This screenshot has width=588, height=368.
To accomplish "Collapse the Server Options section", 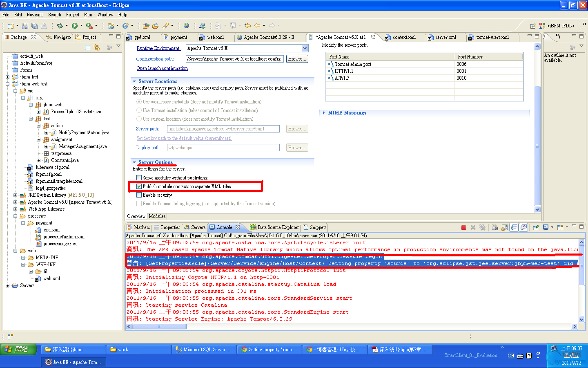I will click(x=134, y=162).
